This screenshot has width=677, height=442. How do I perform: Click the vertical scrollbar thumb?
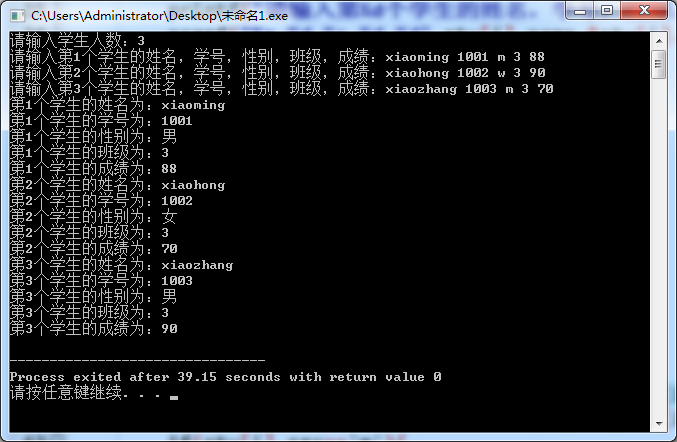pos(659,64)
